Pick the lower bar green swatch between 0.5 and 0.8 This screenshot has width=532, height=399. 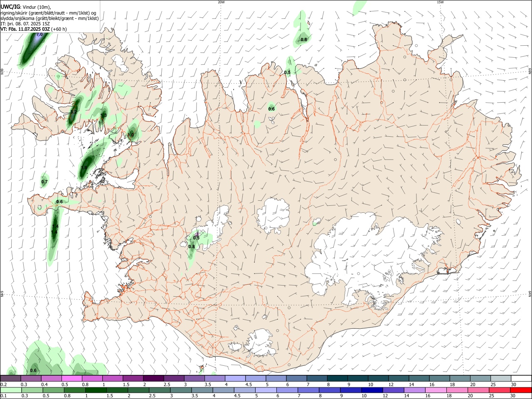pos(53,390)
